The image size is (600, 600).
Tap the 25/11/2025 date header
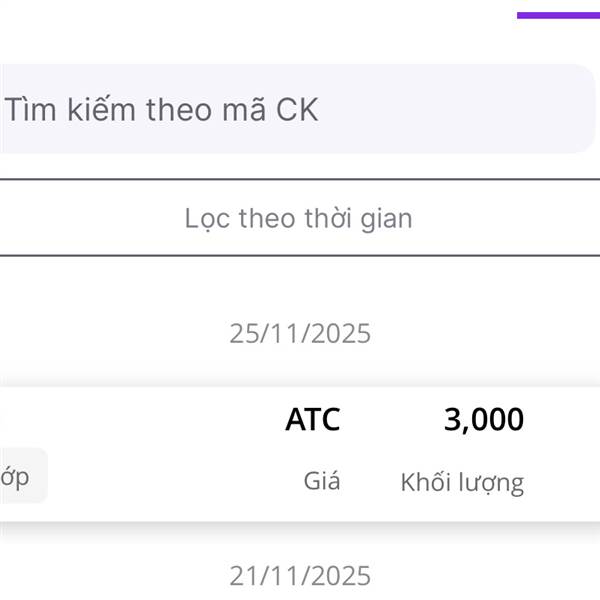tap(300, 334)
